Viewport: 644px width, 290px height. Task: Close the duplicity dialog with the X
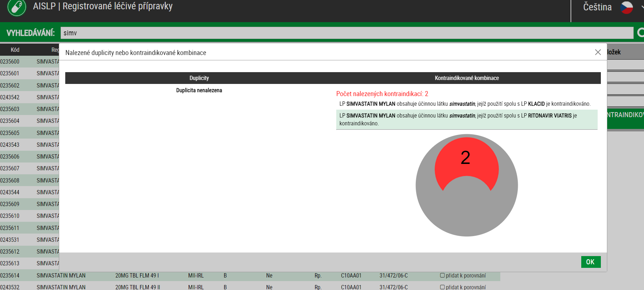(x=598, y=52)
